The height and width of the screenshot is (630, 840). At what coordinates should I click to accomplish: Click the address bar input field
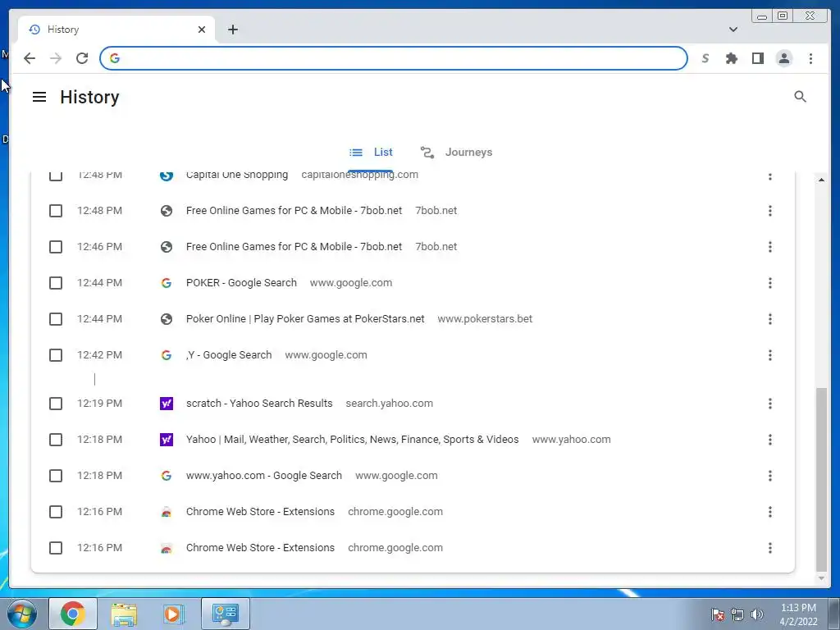(x=394, y=58)
